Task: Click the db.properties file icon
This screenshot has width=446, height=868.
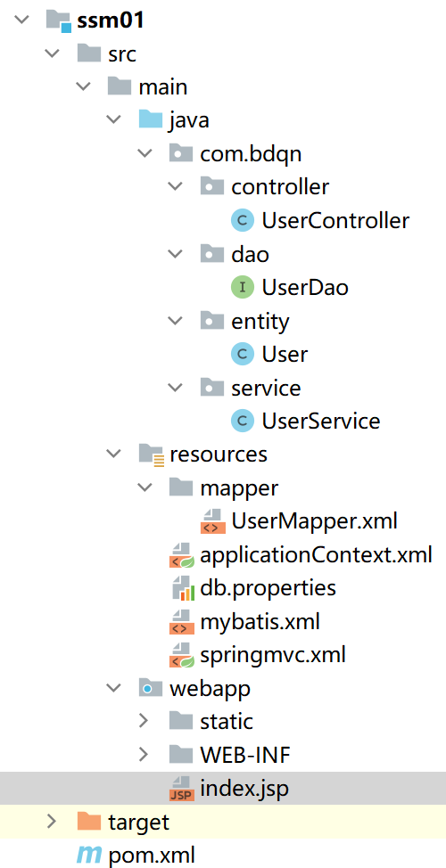Action: 184,588
